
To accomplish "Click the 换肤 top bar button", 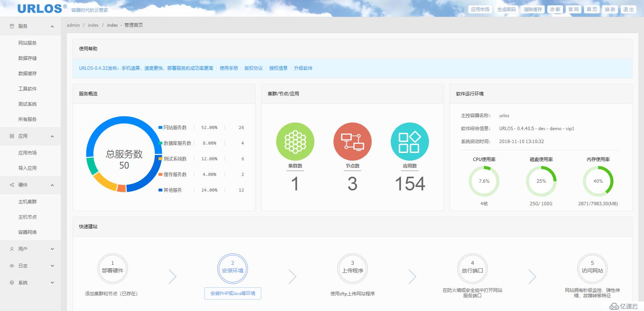I will 610,10.
